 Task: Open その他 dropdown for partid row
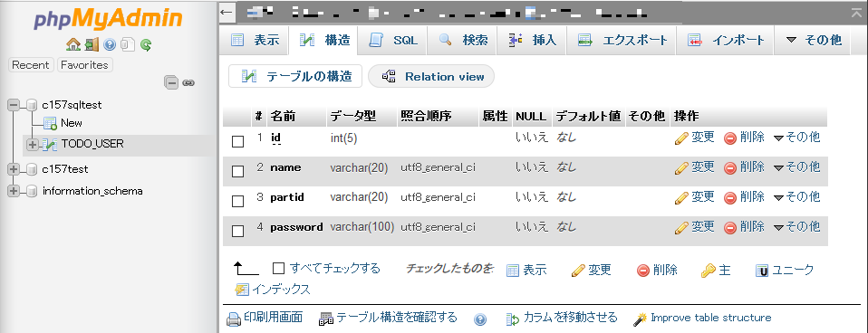coord(796,196)
